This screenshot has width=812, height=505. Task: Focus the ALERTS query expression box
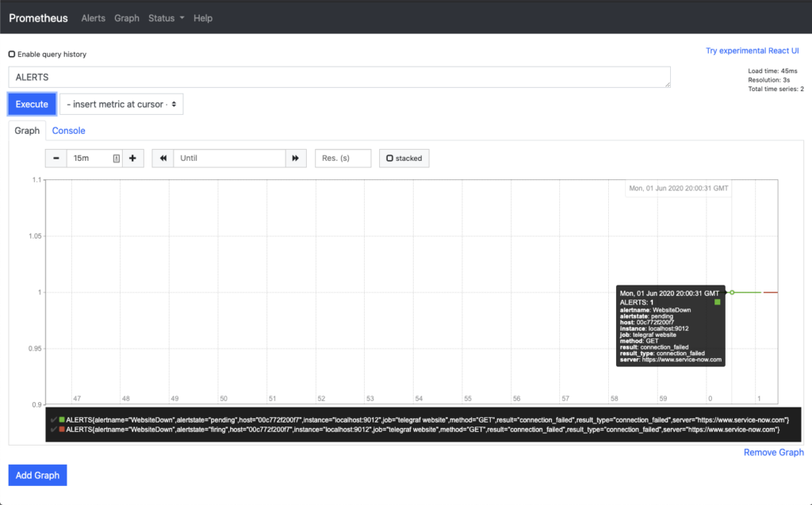(x=339, y=77)
